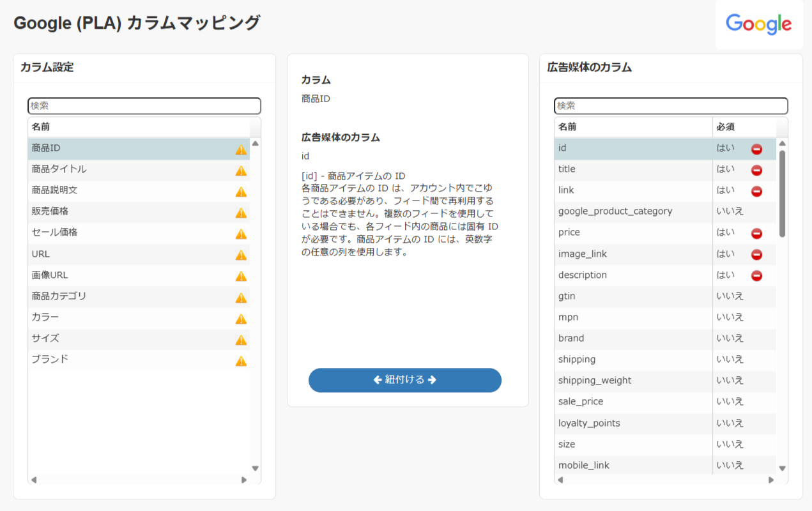Click warning icon on URL row
812x511 pixels.
pyautogui.click(x=241, y=255)
